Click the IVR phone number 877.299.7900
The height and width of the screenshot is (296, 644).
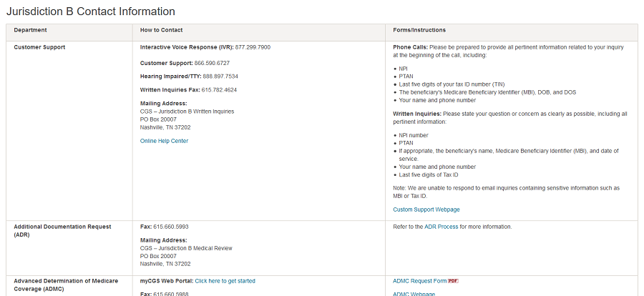click(253, 47)
